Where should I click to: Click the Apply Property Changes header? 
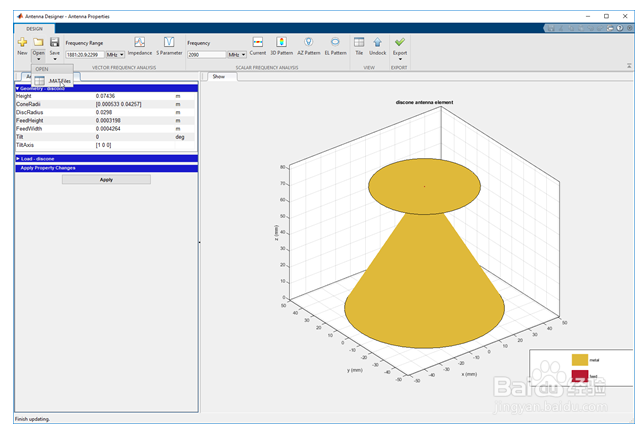(x=107, y=168)
